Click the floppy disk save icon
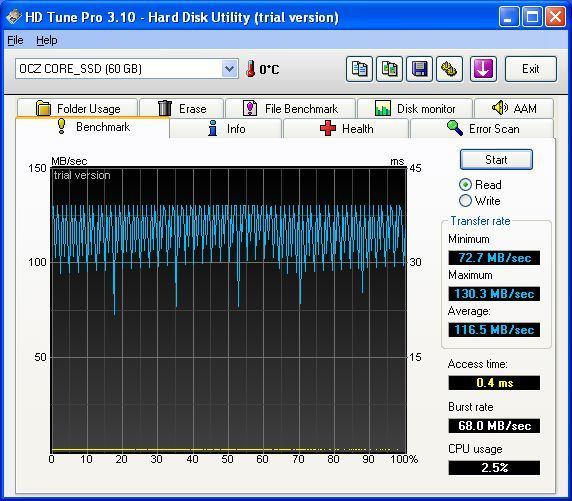572x501 pixels. click(420, 69)
